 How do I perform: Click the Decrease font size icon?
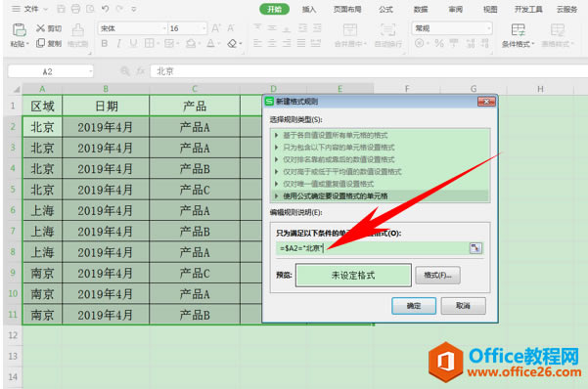click(231, 28)
